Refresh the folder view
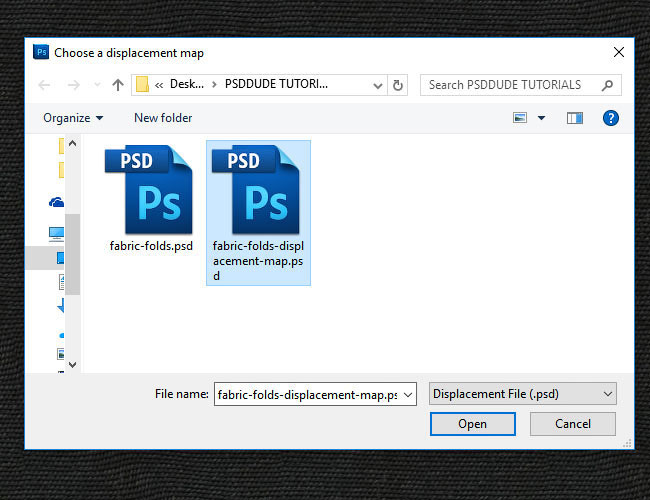The width and height of the screenshot is (650, 500). coord(398,85)
